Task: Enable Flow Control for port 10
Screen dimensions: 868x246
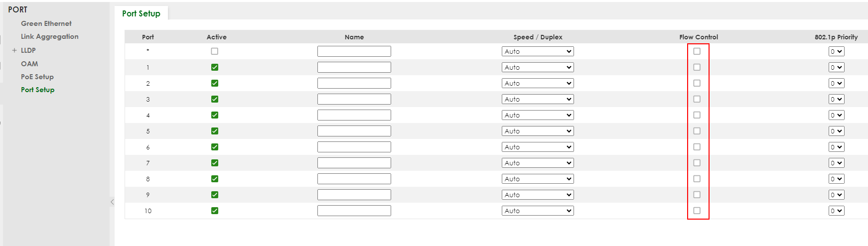Action: (697, 211)
